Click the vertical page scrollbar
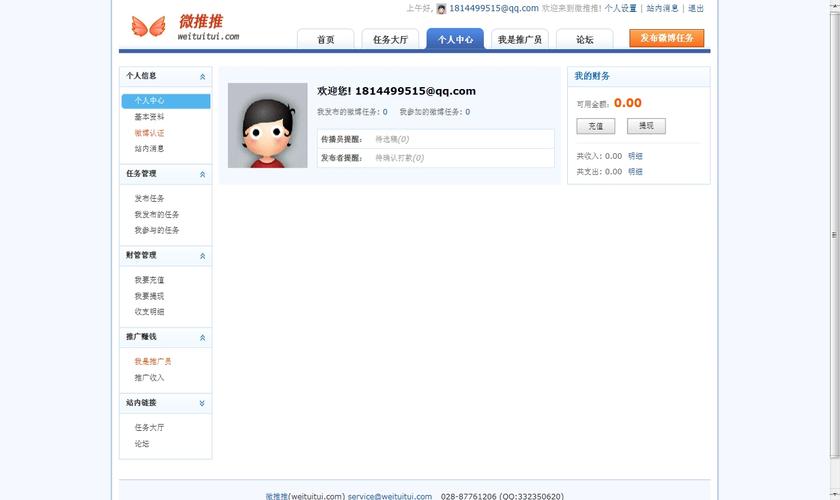This screenshot has height=500, width=840. 834,234
